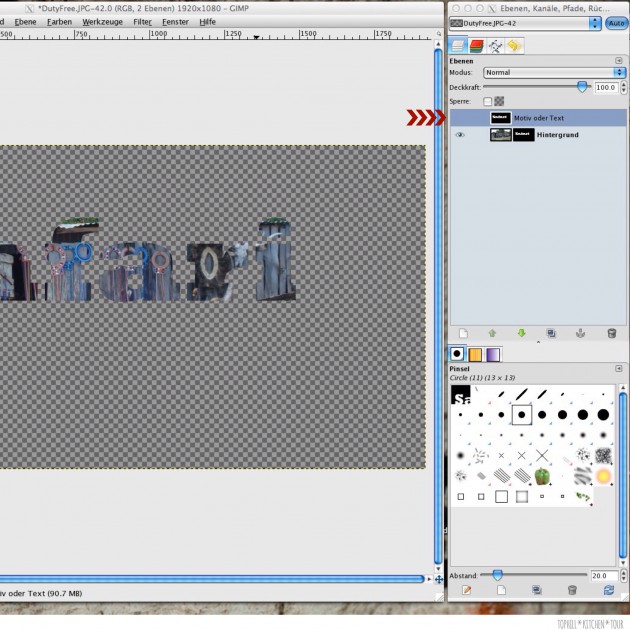Click the 'Motiv oder Text' layer thumbnail
This screenshot has width=630, height=630.
click(500, 118)
